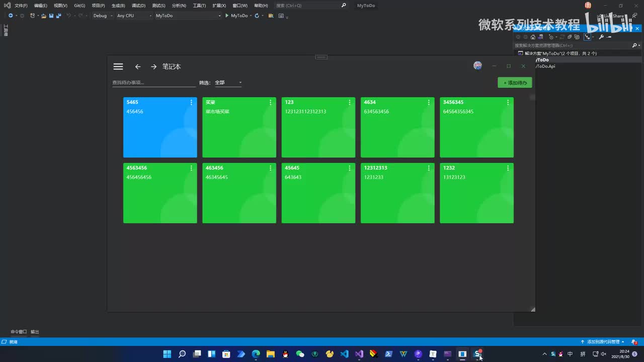Select the 买菜 to-do card
The width and height of the screenshot is (644, 362).
tap(239, 127)
